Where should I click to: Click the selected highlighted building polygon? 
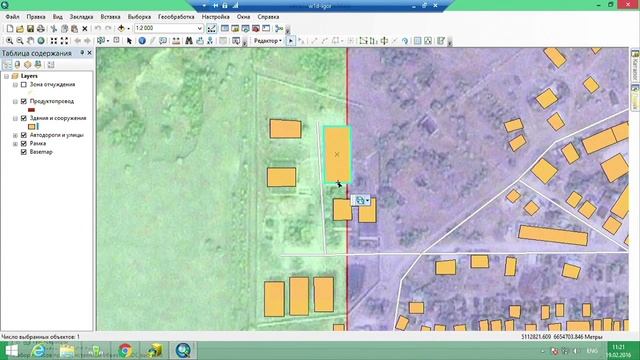(337, 154)
